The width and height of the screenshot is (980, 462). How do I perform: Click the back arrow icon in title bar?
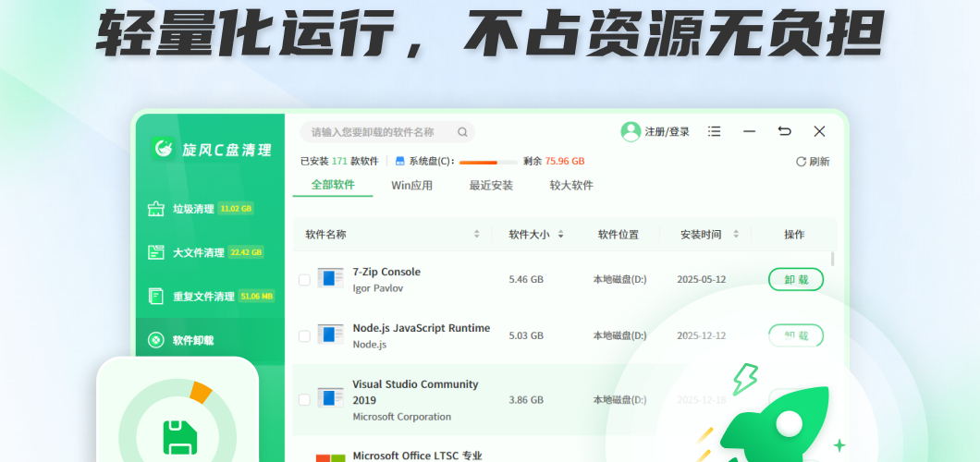[784, 131]
